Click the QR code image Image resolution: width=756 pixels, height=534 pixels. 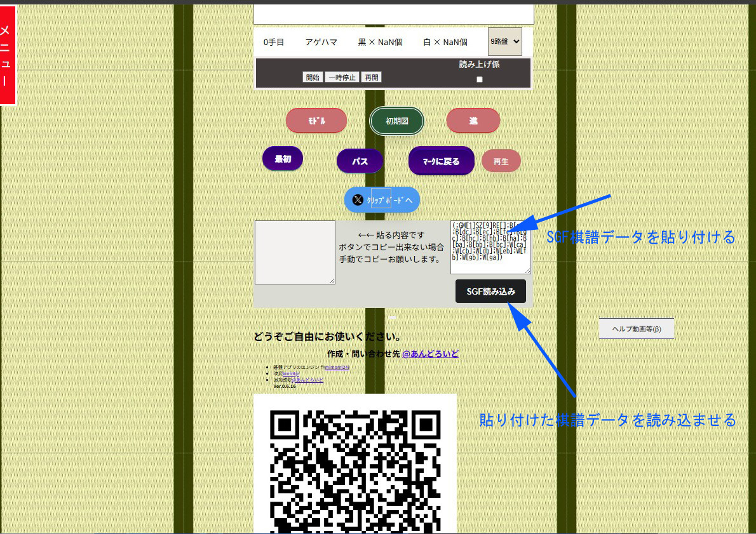pos(355,464)
